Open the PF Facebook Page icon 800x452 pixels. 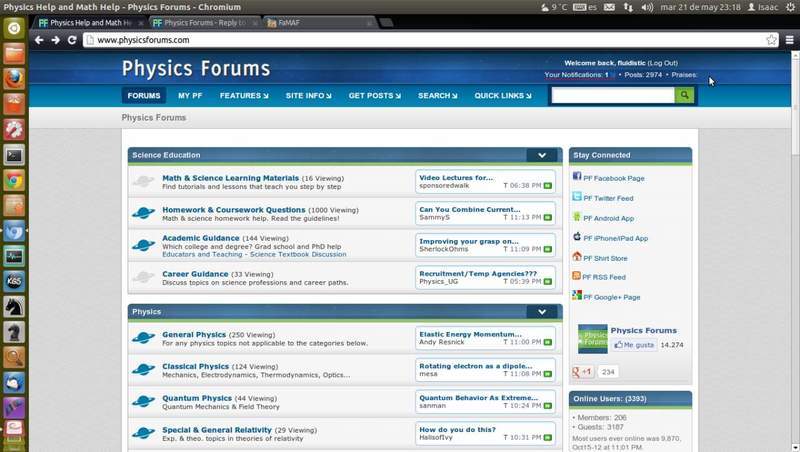(577, 176)
